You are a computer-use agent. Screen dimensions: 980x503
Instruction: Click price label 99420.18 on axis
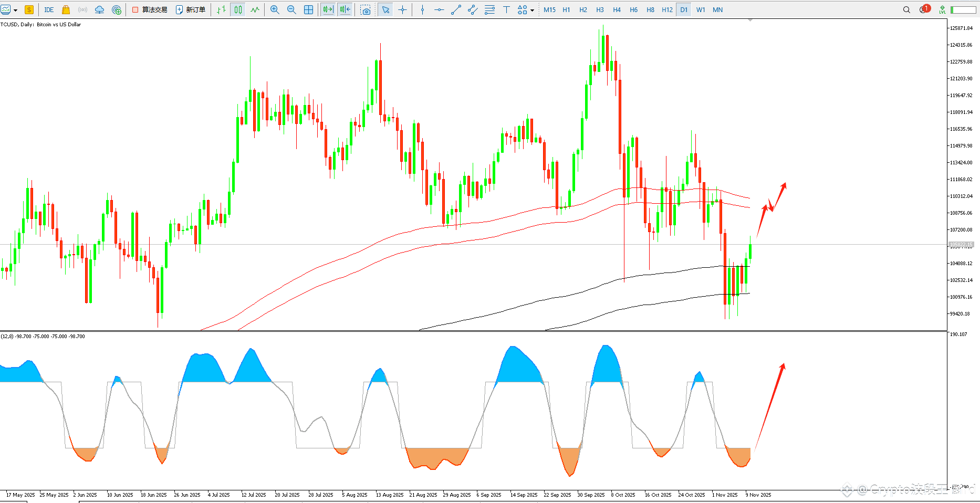961,314
